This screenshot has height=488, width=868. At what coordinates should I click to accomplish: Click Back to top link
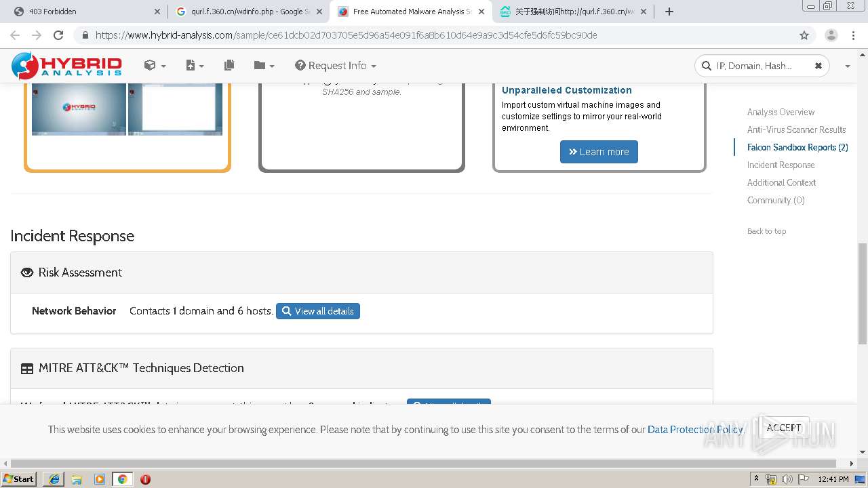(766, 231)
